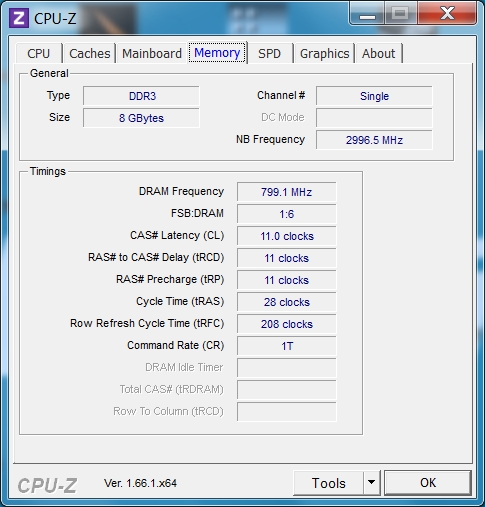The height and width of the screenshot is (507, 485).
Task: Click the empty Total CAS# (tRDRAM) field
Action: tap(287, 390)
